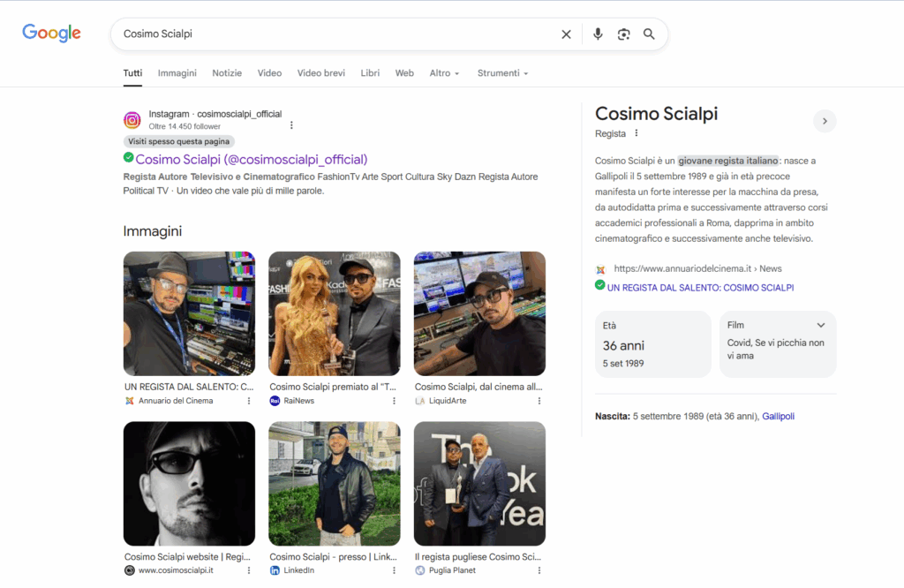Start voice search with microphone icon
This screenshot has height=588, width=904.
tap(598, 34)
